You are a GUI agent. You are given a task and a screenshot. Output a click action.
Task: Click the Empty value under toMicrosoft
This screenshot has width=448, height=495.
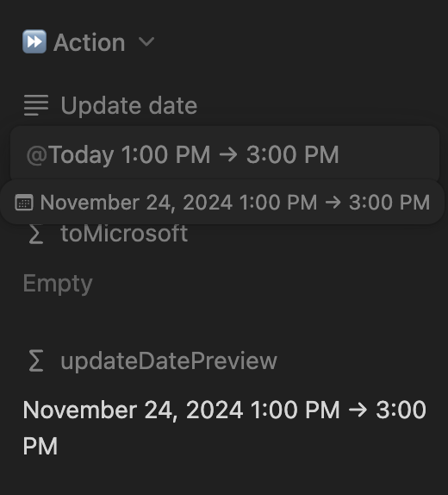coord(58,284)
